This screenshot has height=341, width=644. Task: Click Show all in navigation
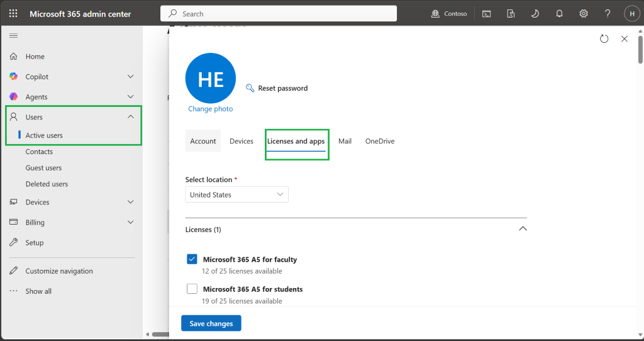pyautogui.click(x=38, y=291)
